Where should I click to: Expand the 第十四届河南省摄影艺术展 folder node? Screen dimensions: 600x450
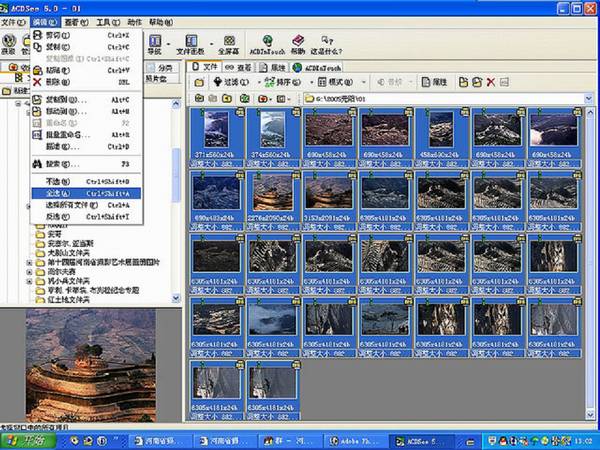29,262
